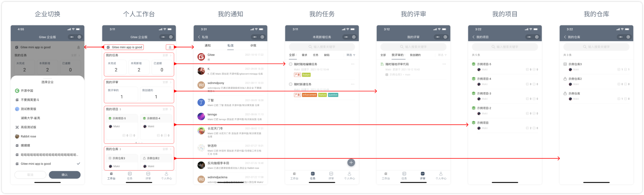Select the long 哈哈哈哈 enterprise row
Image resolution: width=644 pixels, height=195 pixels.
pos(47,155)
